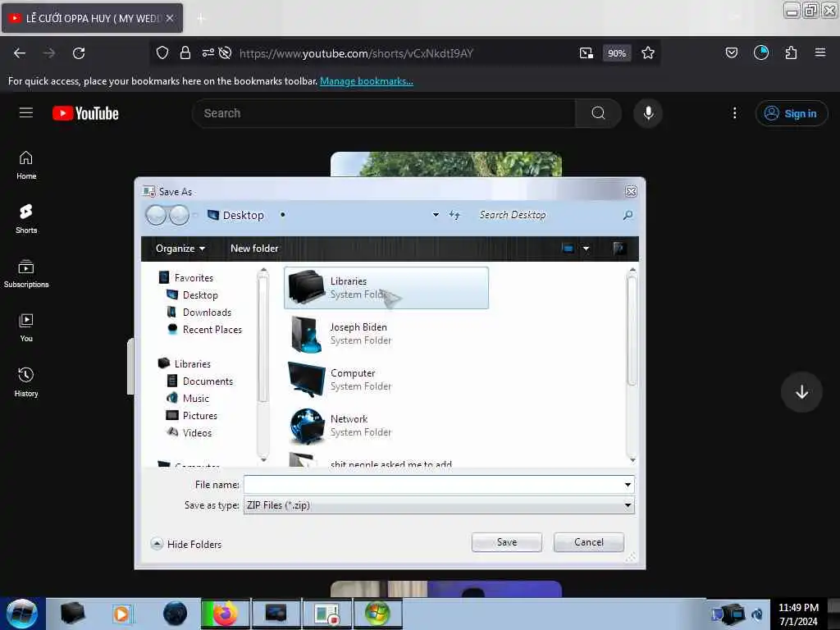Select Pictures library in tree
This screenshot has width=840, height=630.
(200, 416)
